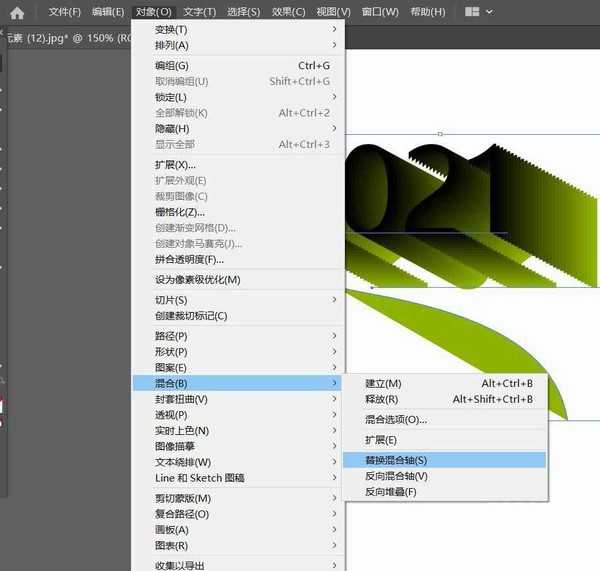Click the arrange documents layout icon
This screenshot has width=600, height=571.
point(471,12)
